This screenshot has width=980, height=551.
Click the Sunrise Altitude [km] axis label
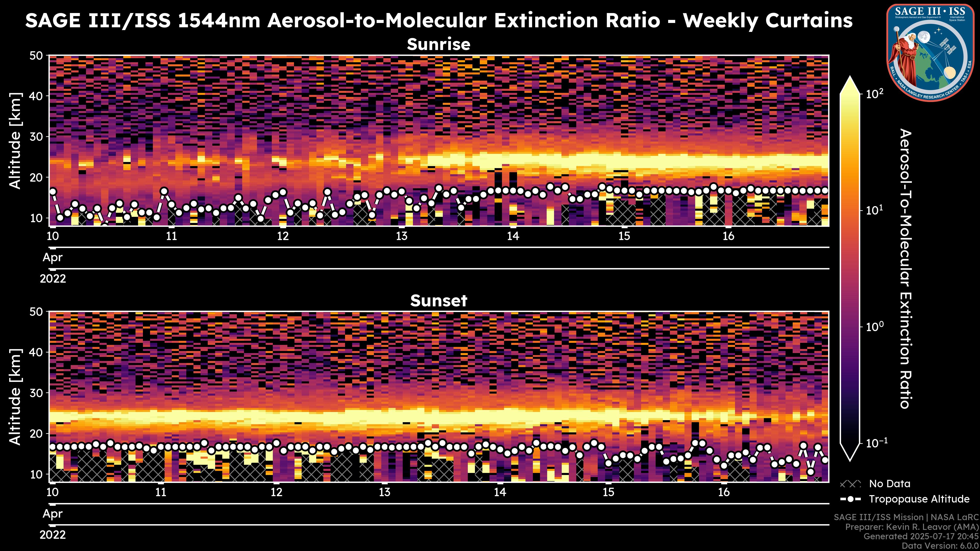pos(15,141)
